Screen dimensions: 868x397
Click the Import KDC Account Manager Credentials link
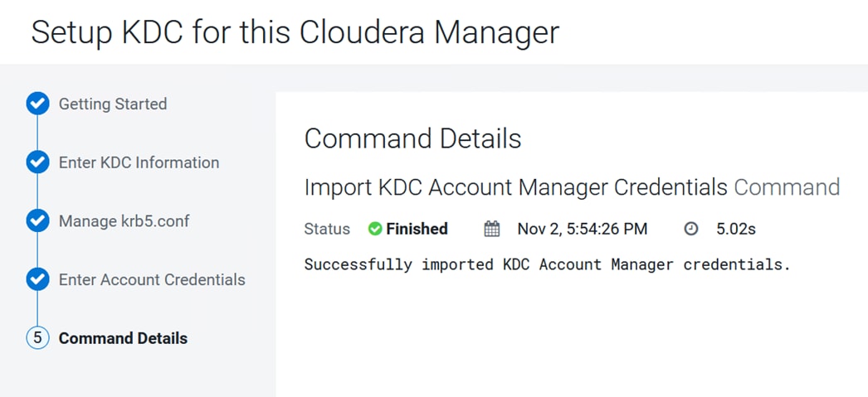[516, 187]
